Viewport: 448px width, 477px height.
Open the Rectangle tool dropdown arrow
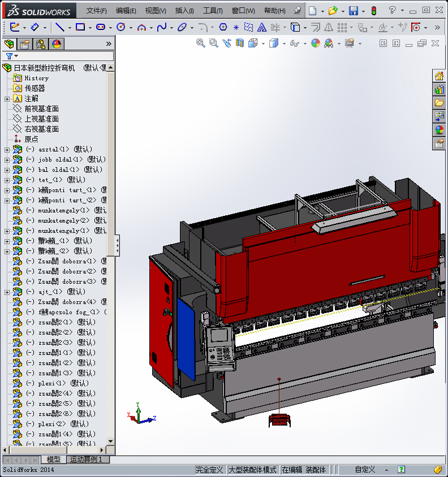(91, 27)
